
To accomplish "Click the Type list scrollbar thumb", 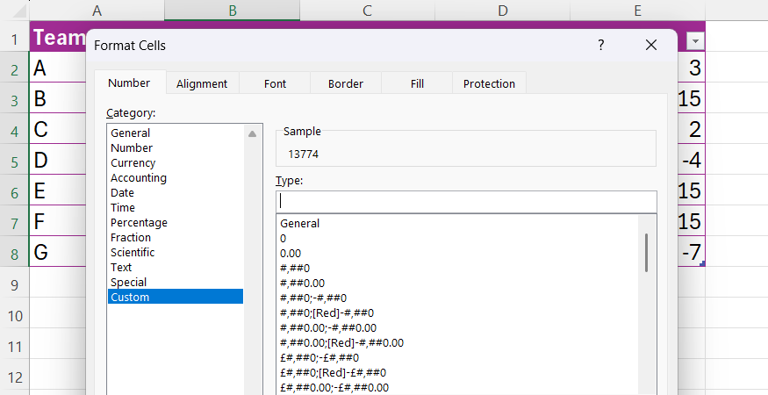I will pos(647,253).
